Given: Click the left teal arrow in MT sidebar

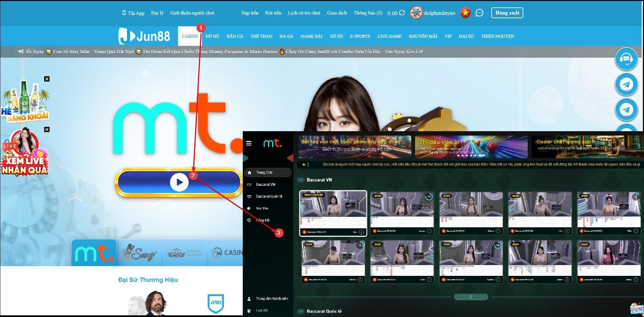Looking at the screenshot, I should coord(245,157).
